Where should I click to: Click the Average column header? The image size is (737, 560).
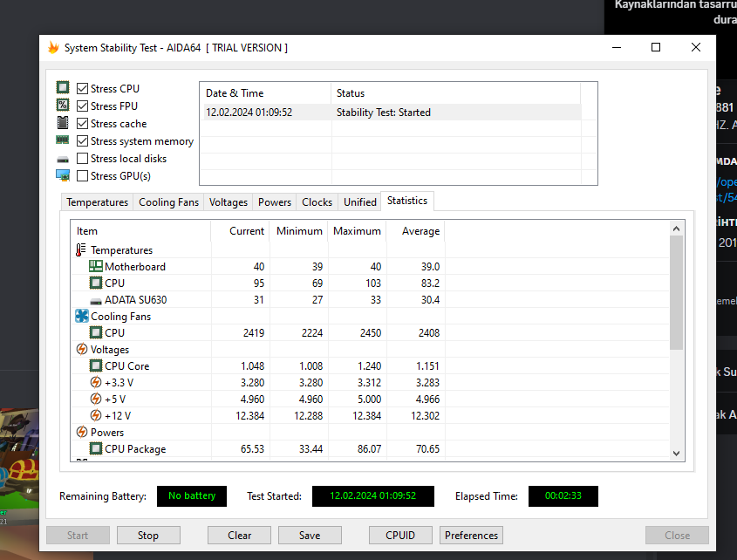click(x=415, y=231)
